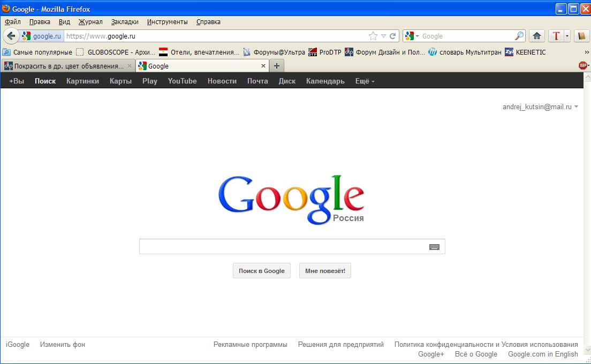Open the Инструменты menu
Image resolution: width=591 pixels, height=364 pixels.
tap(168, 22)
